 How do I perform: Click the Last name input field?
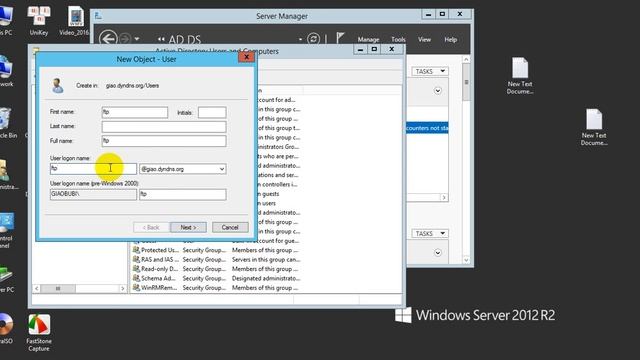coord(164,127)
